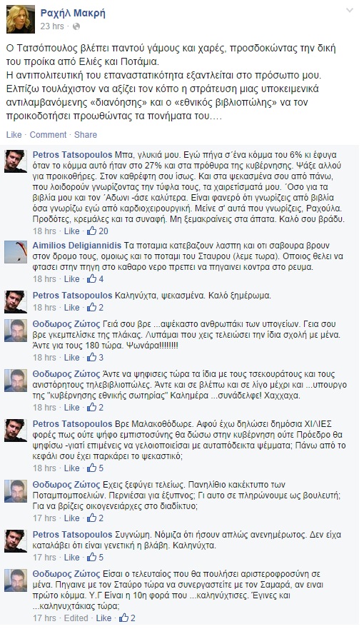Share the main post

click(x=86, y=135)
